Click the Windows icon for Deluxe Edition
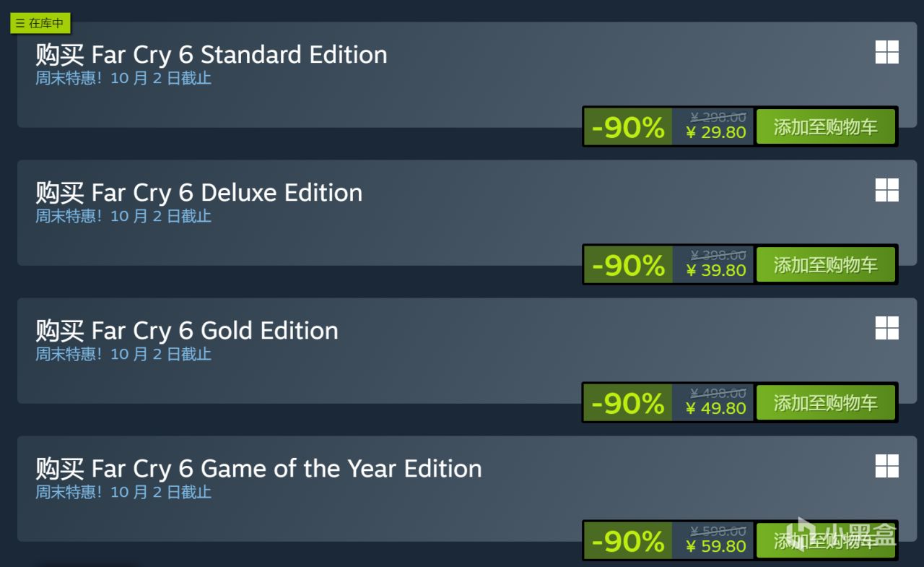 (x=887, y=190)
